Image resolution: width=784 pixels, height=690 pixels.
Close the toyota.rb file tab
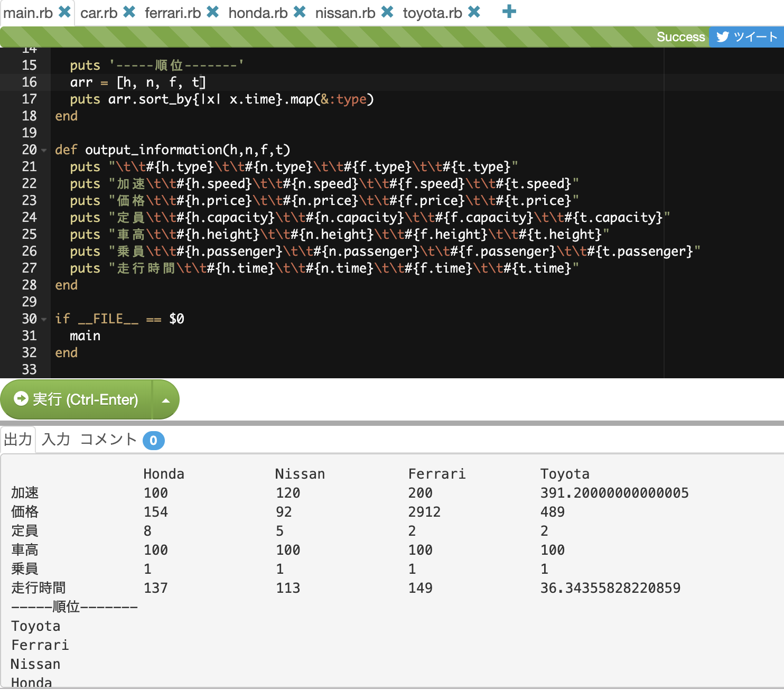(x=474, y=12)
